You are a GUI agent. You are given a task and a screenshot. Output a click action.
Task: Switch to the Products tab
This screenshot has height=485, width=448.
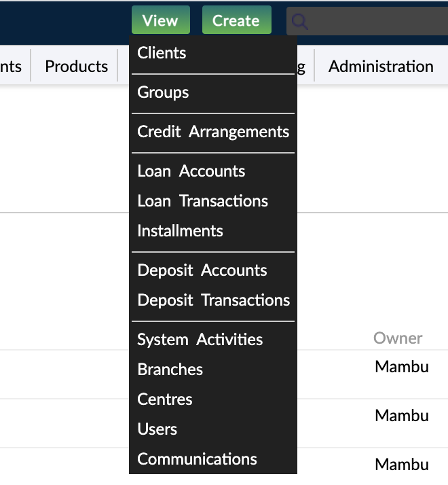point(76,66)
